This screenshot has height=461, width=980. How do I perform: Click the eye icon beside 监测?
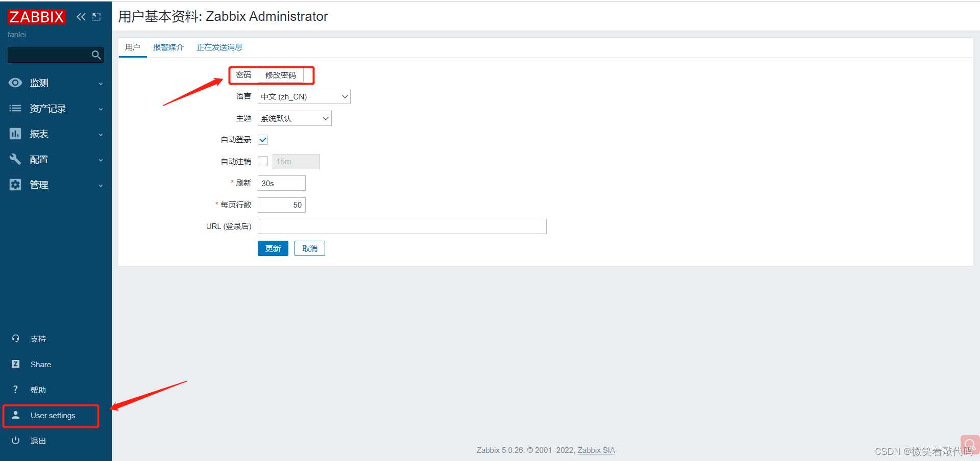coord(15,83)
